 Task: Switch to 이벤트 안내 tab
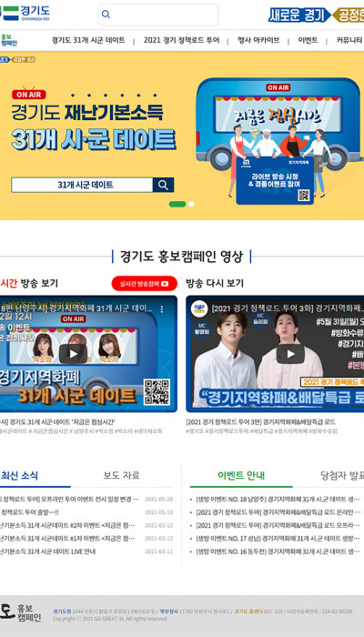point(241,475)
